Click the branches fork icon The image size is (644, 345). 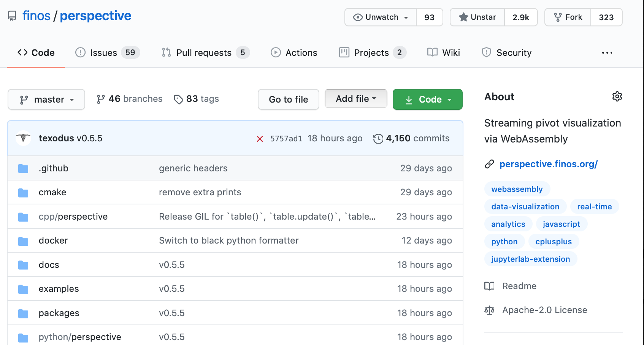(101, 99)
